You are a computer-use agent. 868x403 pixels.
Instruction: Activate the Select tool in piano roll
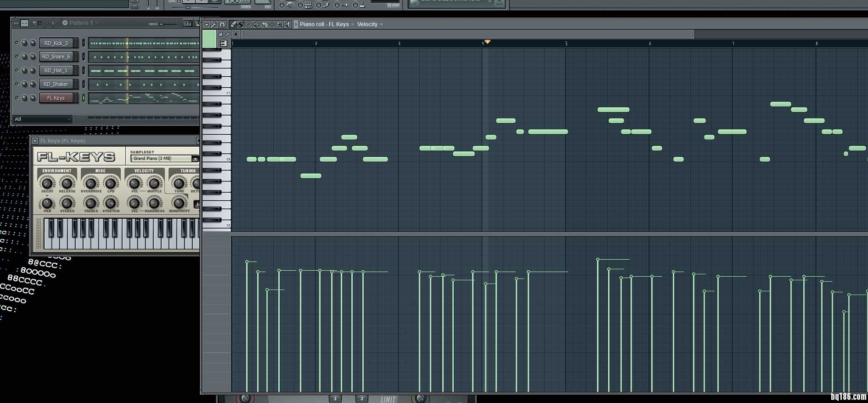click(272, 24)
